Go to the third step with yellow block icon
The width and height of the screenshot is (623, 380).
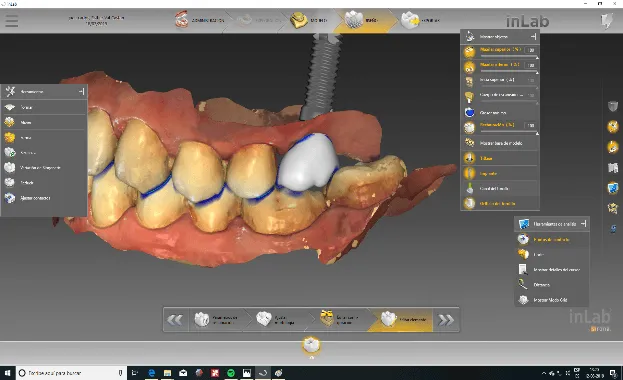tap(341, 320)
